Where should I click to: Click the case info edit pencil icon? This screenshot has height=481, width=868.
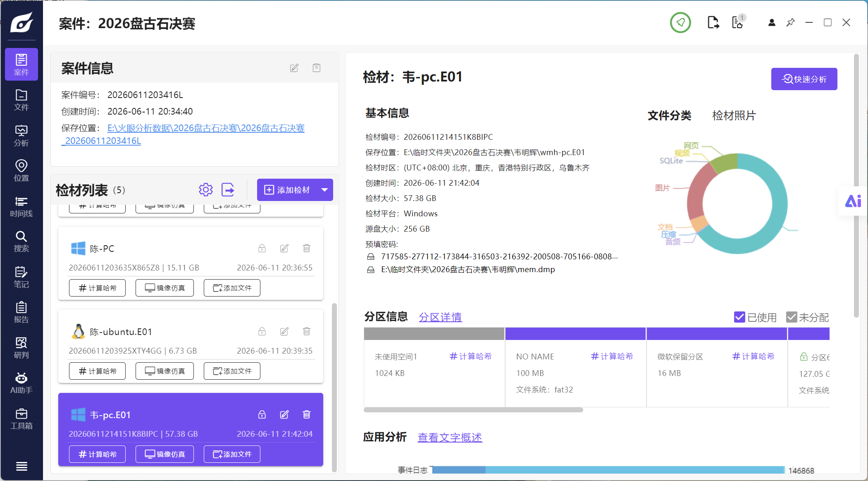(x=294, y=68)
